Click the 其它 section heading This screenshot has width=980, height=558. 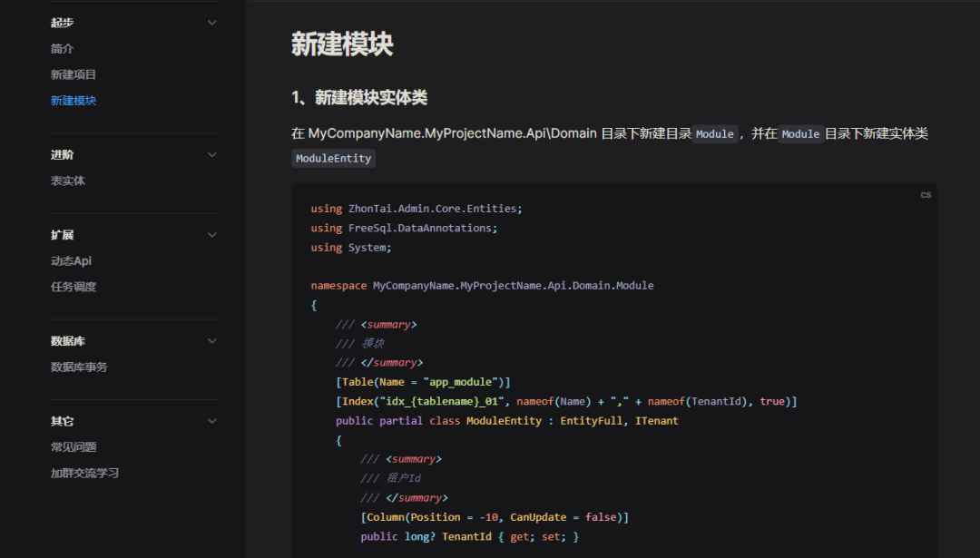click(x=62, y=421)
